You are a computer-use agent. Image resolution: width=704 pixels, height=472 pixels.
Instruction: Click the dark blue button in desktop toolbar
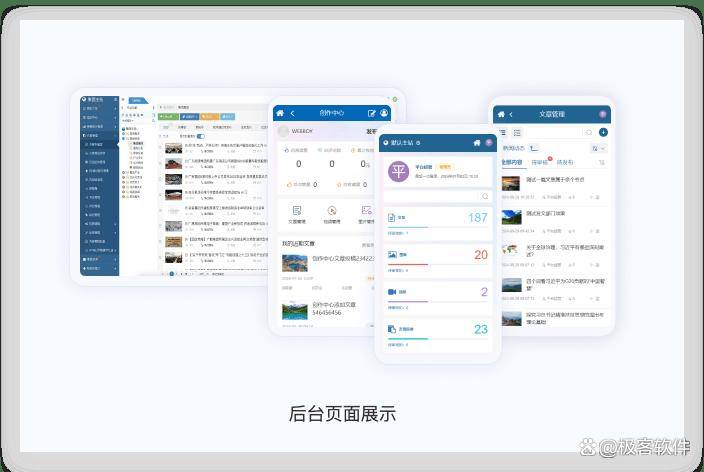(189, 117)
